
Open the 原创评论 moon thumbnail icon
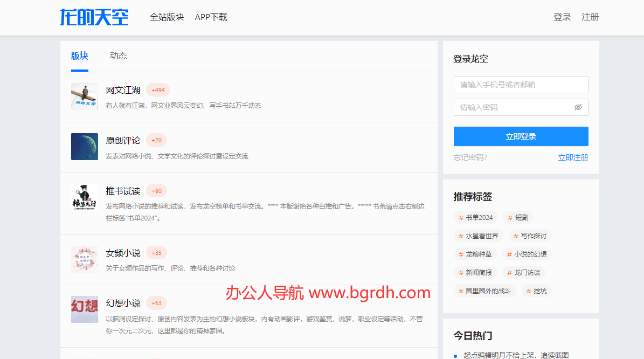click(x=85, y=147)
